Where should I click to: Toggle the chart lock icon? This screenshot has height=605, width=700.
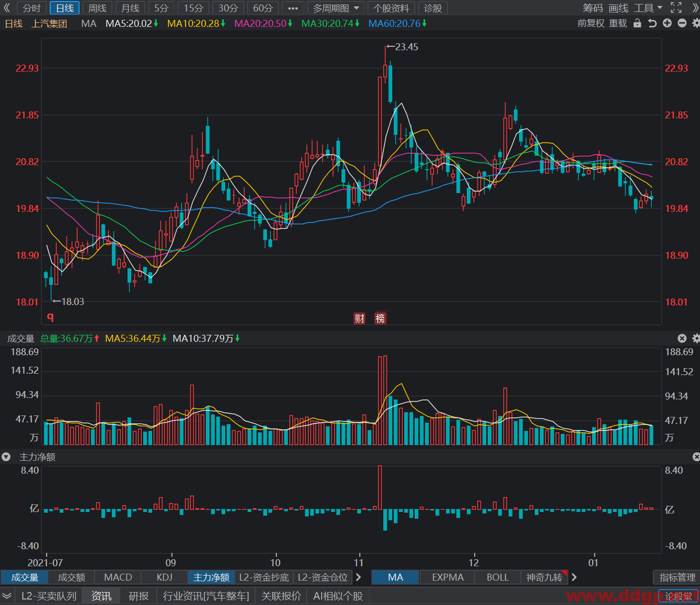637,23
